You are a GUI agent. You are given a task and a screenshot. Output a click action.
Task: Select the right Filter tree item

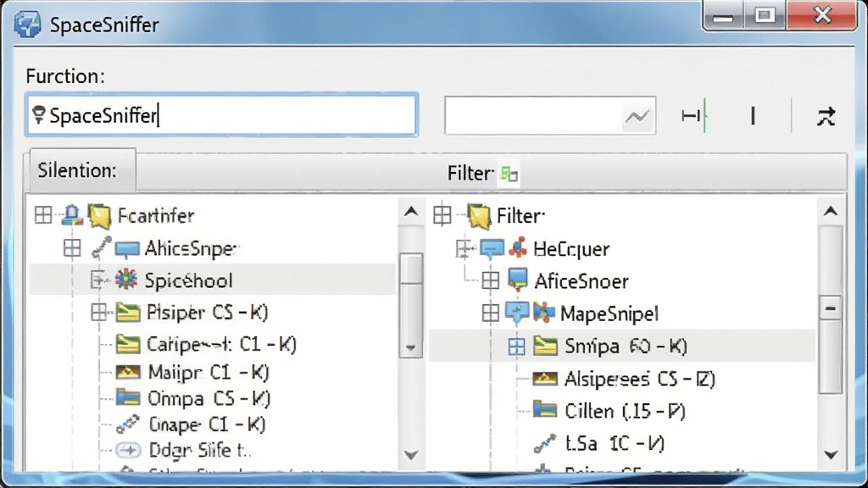pyautogui.click(x=520, y=216)
